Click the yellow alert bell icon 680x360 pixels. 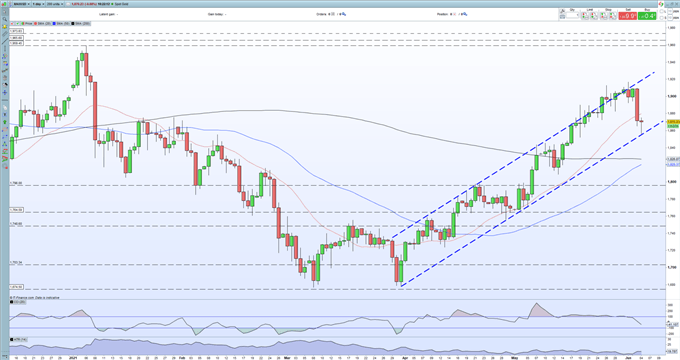(x=5, y=26)
